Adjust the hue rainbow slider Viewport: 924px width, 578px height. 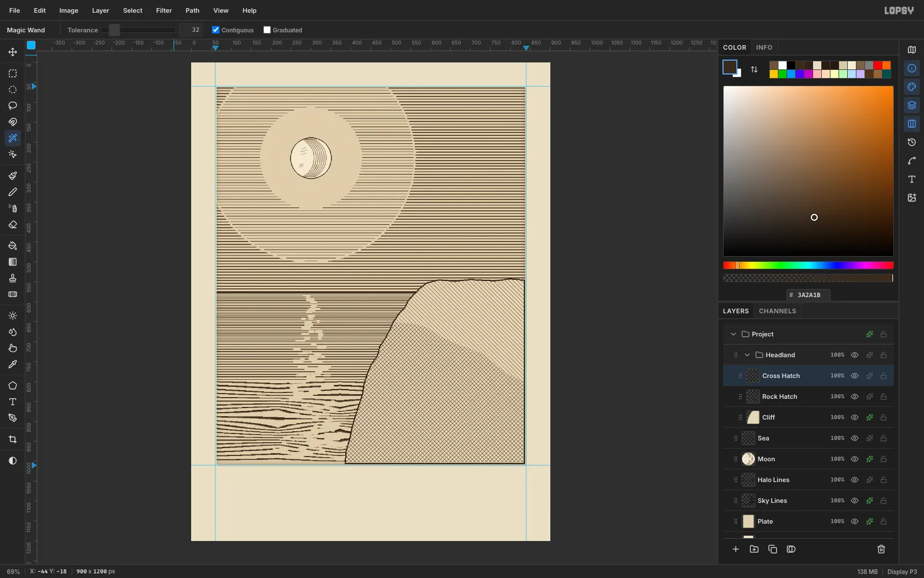[x=808, y=265]
